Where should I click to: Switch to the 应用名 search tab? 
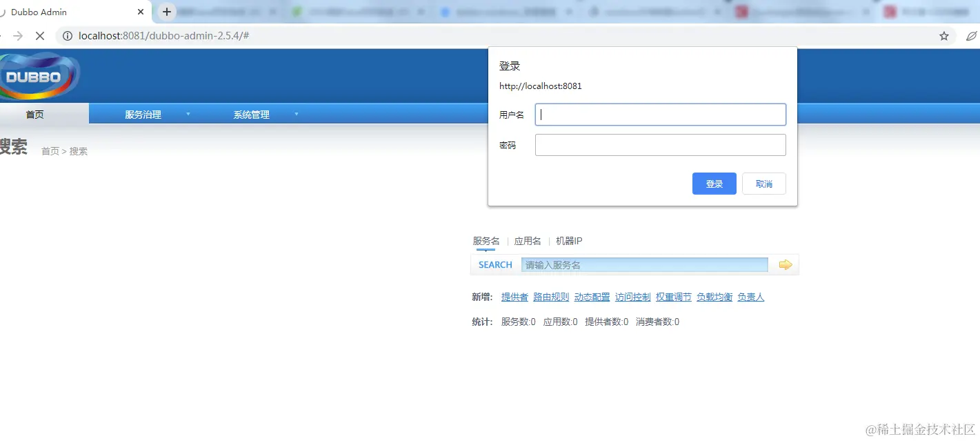[x=527, y=240]
